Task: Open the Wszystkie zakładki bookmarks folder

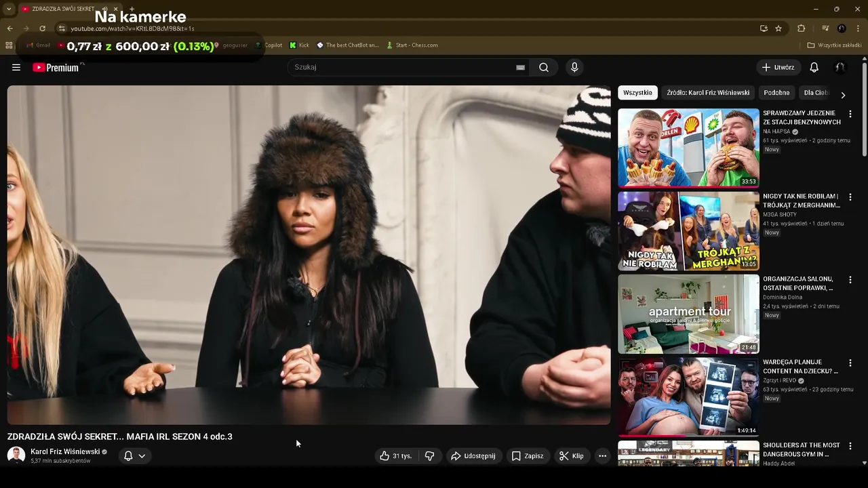Action: (x=834, y=45)
